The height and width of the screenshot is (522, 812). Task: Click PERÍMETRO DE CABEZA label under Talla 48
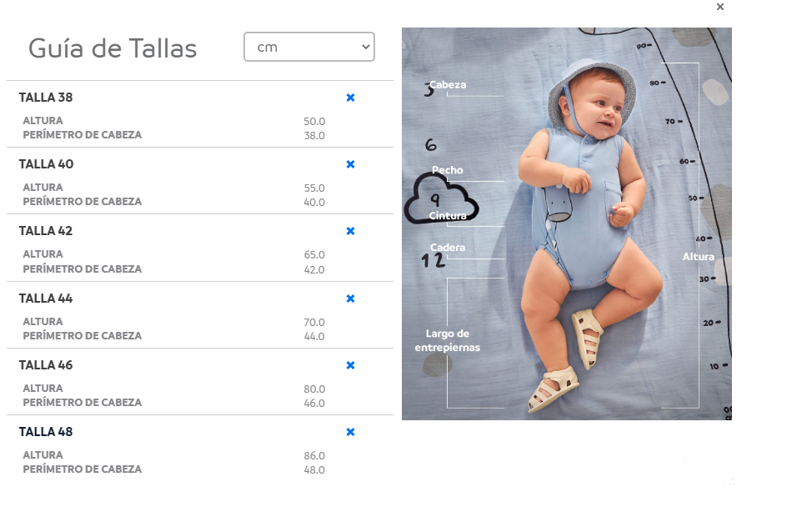pos(83,469)
